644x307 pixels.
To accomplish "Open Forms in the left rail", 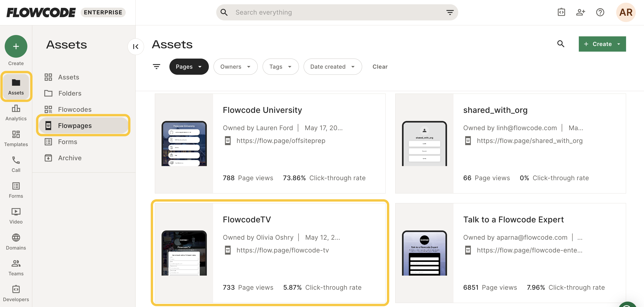I will (x=16, y=190).
